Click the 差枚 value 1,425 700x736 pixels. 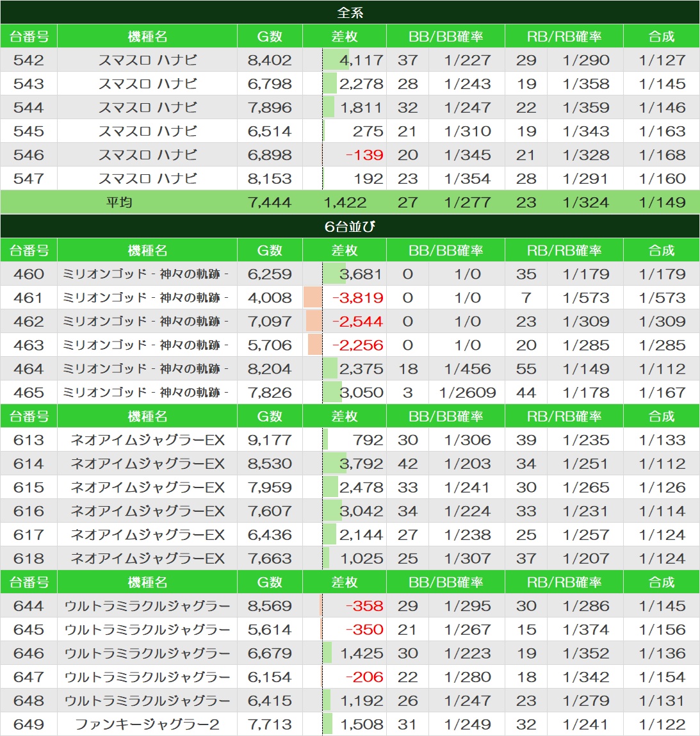pos(361,653)
